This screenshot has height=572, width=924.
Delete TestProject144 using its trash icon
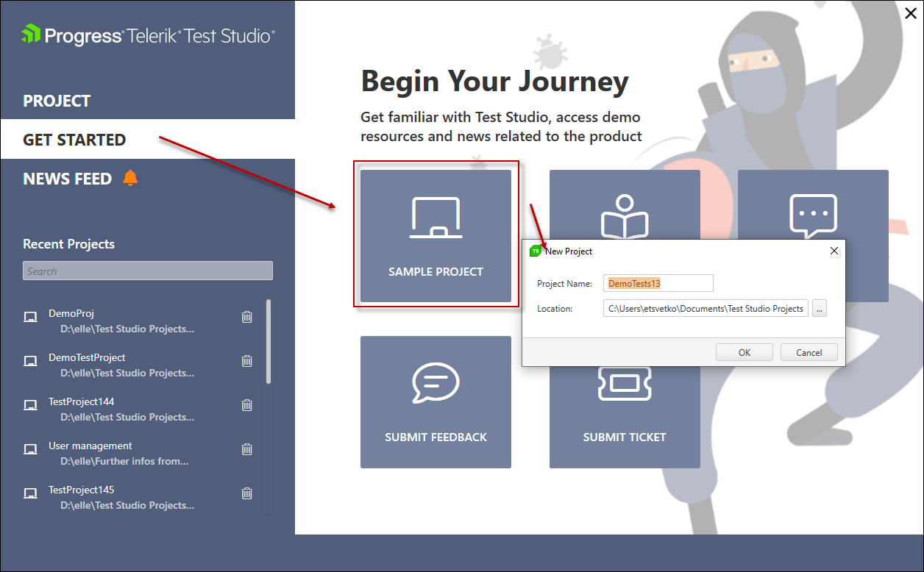[247, 405]
